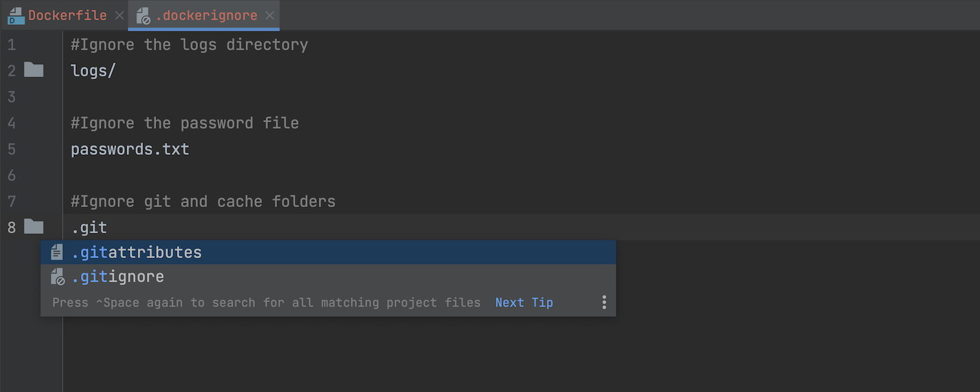Image resolution: width=980 pixels, height=392 pixels.
Task: Click the .git text on line 8
Action: (x=89, y=227)
